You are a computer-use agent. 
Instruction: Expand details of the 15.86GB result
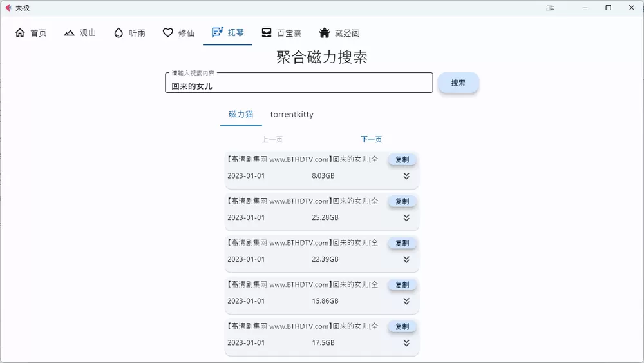tap(406, 301)
